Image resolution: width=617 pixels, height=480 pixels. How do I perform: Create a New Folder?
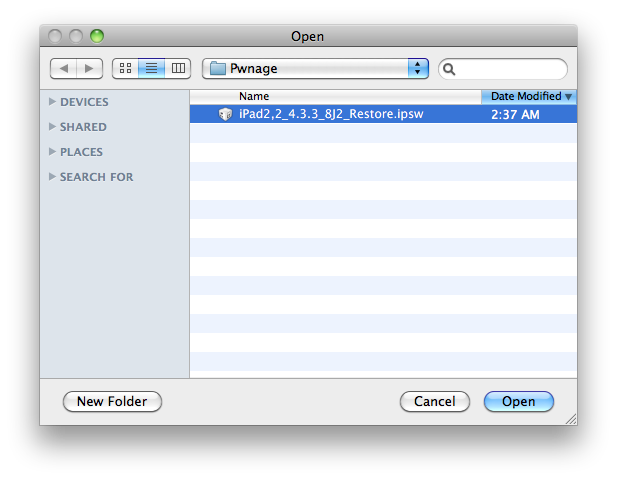[112, 401]
